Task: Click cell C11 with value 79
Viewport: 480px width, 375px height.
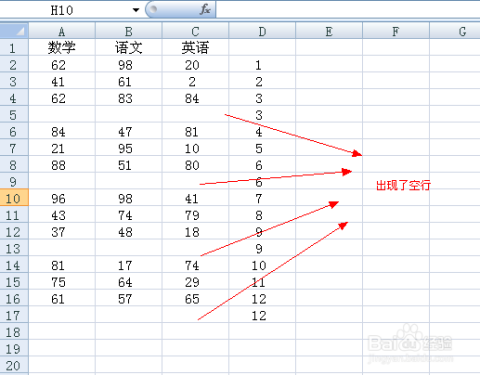Action: [x=195, y=215]
